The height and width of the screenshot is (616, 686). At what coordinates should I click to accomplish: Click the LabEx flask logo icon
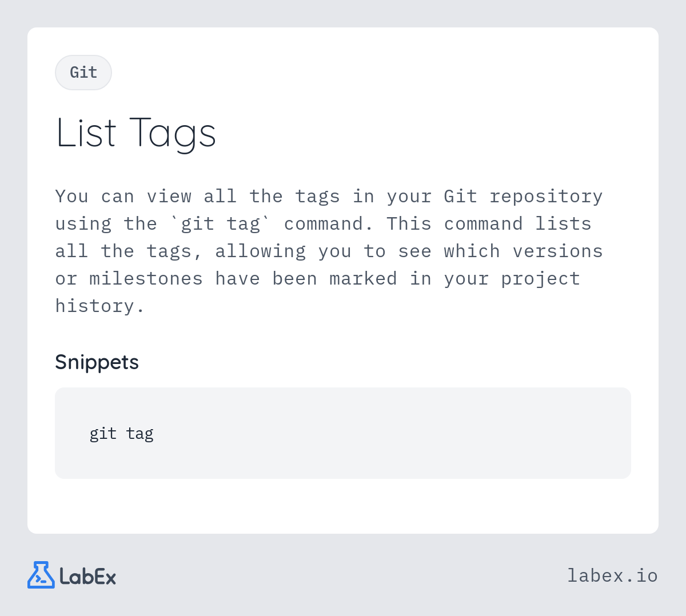click(41, 575)
